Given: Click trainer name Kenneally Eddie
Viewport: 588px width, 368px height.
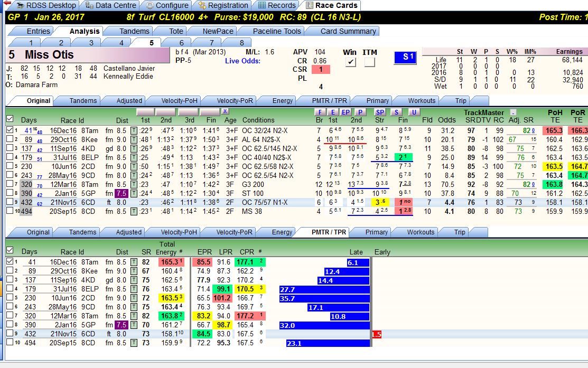Looking at the screenshot, I should 128,76.
